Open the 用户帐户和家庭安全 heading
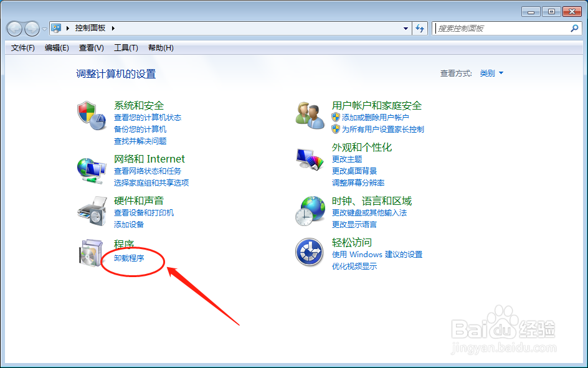 click(x=376, y=106)
